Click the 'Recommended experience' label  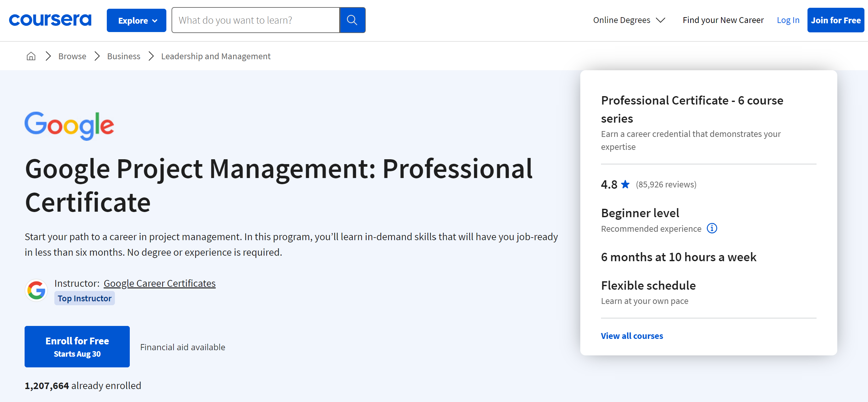pyautogui.click(x=651, y=229)
